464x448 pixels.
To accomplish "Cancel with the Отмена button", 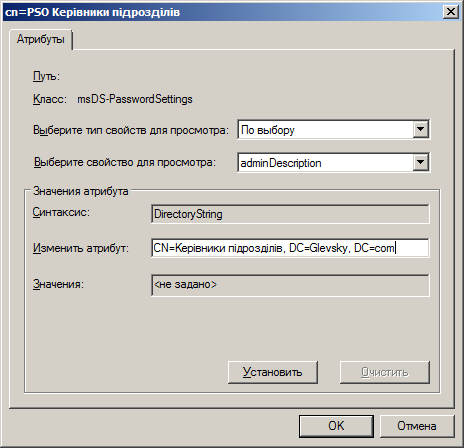I will pyautogui.click(x=417, y=426).
